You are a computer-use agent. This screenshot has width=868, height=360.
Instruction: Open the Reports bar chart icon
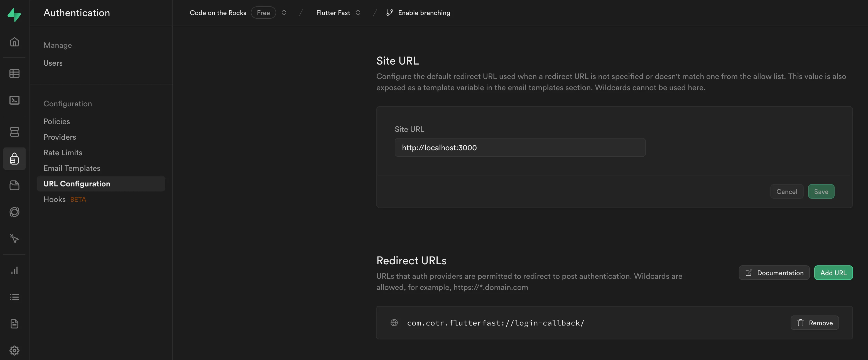coord(14,270)
